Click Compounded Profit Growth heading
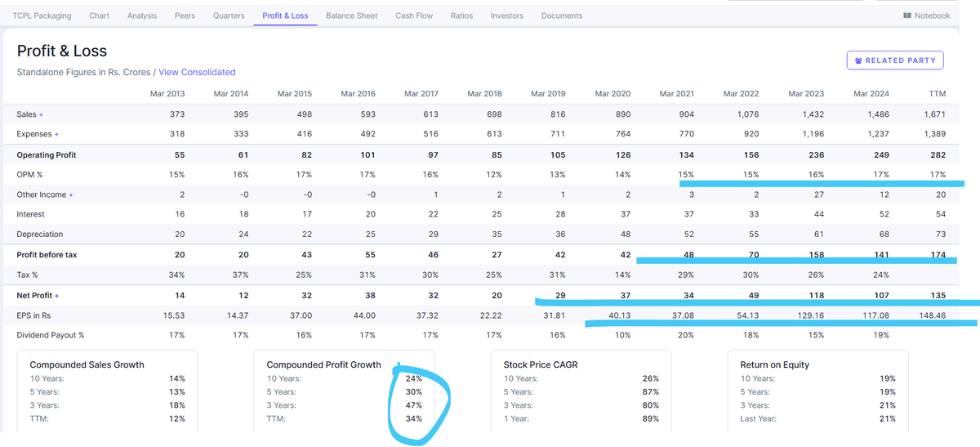This screenshot has width=980, height=447. click(x=324, y=364)
